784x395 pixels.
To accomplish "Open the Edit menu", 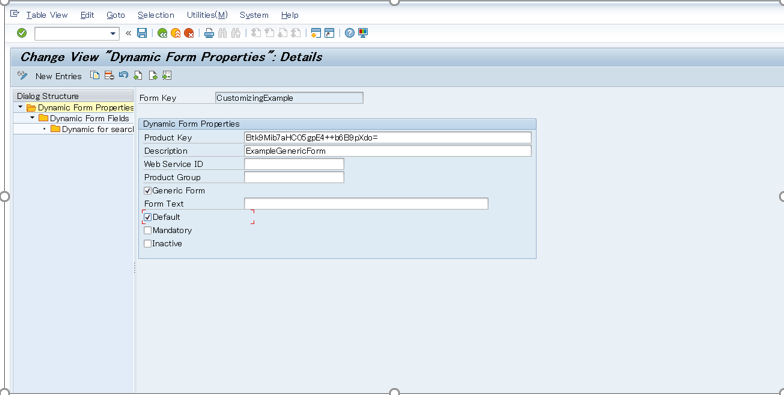I will point(87,15).
